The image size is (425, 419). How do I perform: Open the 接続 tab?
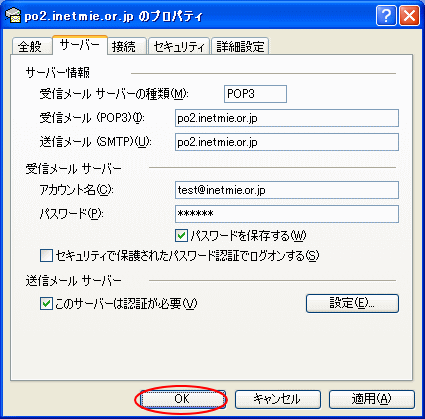127,46
